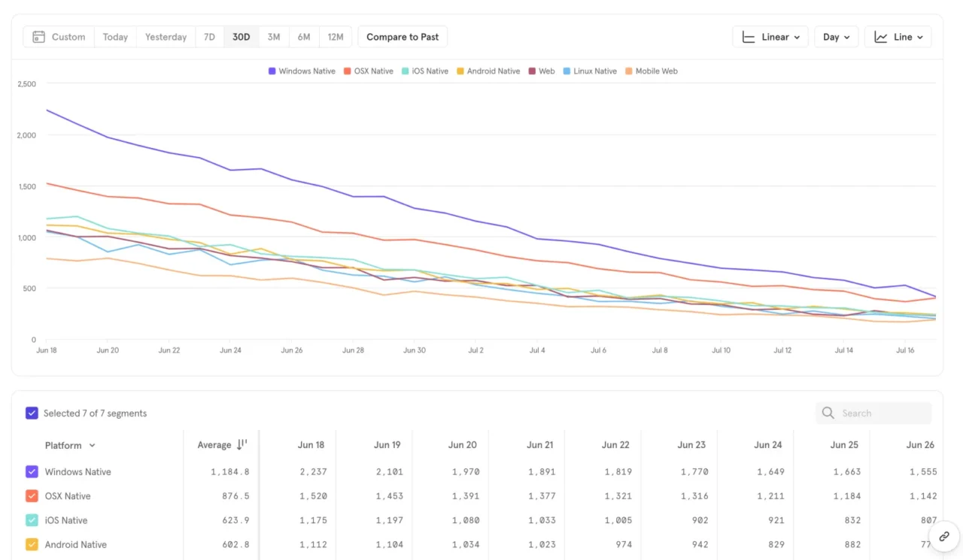Switch to the 3M range tab
Screen dimensions: 963x560
274,37
